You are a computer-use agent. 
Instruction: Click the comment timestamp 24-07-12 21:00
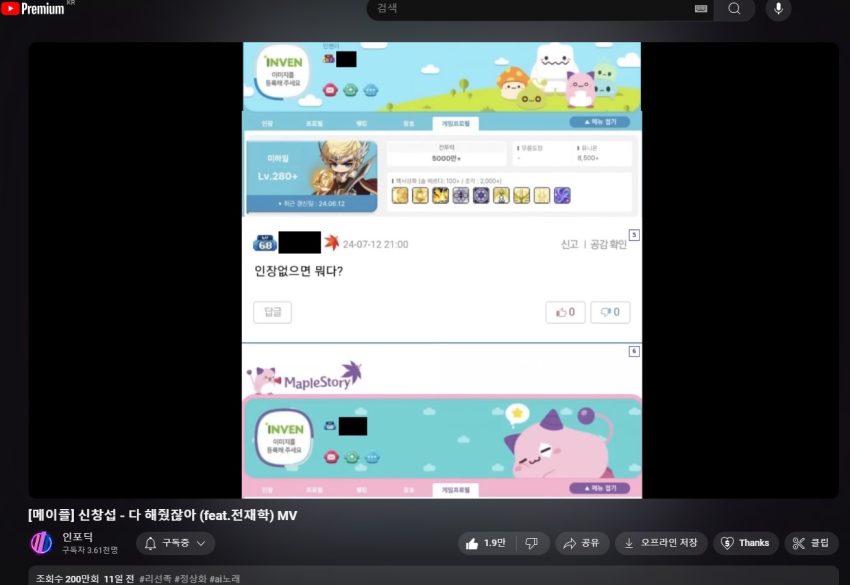(x=376, y=245)
